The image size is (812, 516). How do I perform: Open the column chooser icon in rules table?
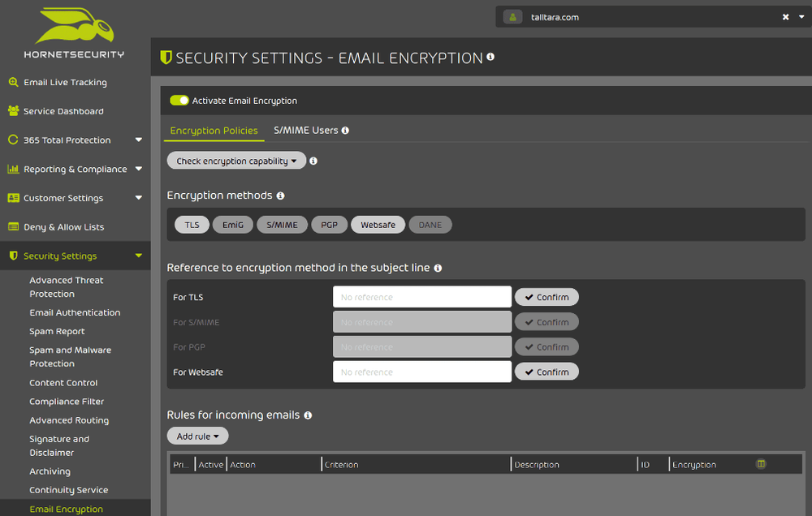pos(761,464)
